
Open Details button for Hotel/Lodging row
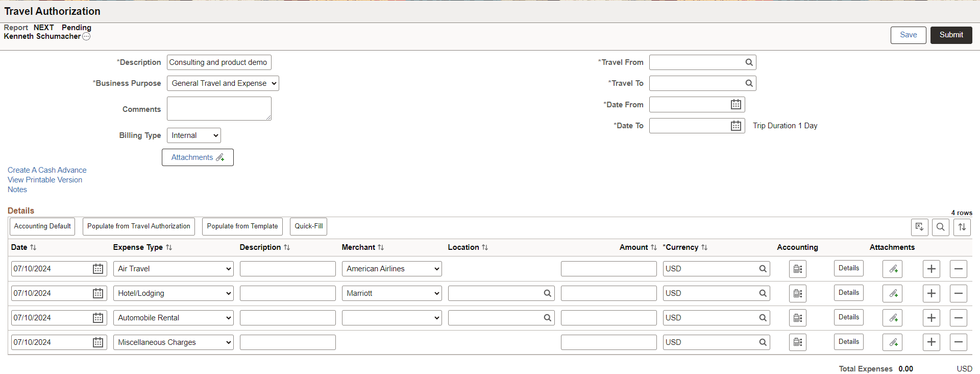pos(849,293)
